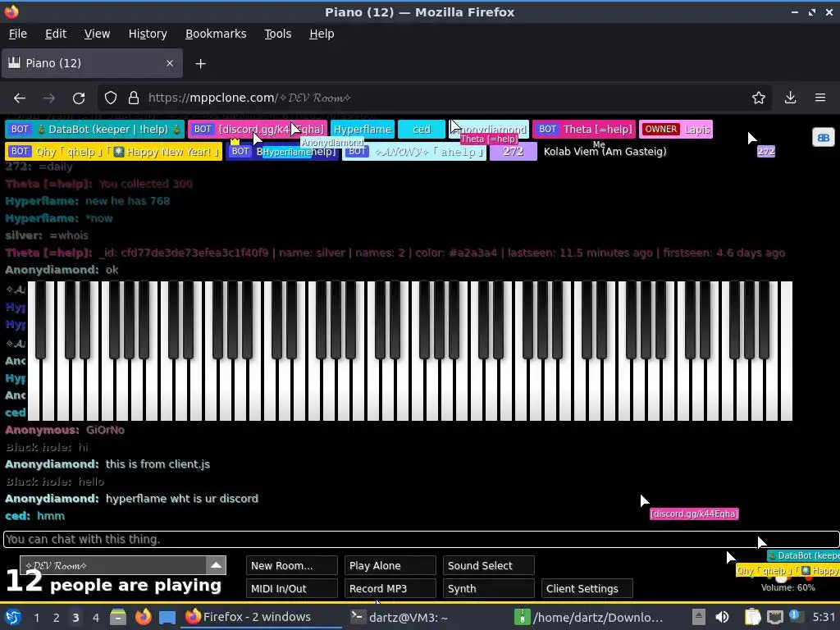Launch Firefox from the taskbar quick launcher
Image resolution: width=840 pixels, height=630 pixels.
pos(143,617)
